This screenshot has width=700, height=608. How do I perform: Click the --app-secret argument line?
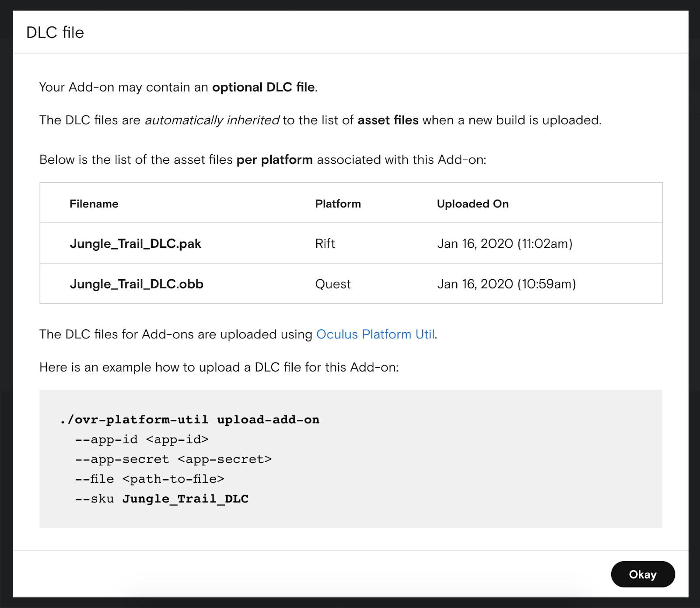(x=173, y=459)
